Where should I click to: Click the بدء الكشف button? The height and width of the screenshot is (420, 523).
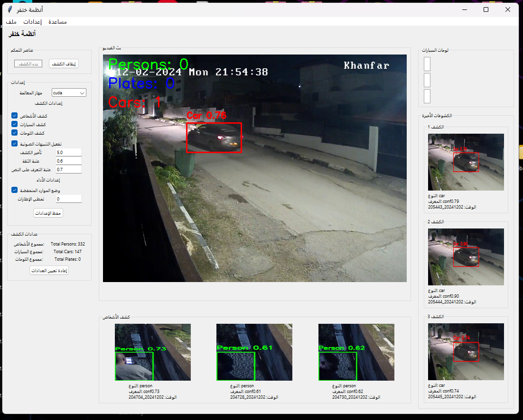coord(28,64)
